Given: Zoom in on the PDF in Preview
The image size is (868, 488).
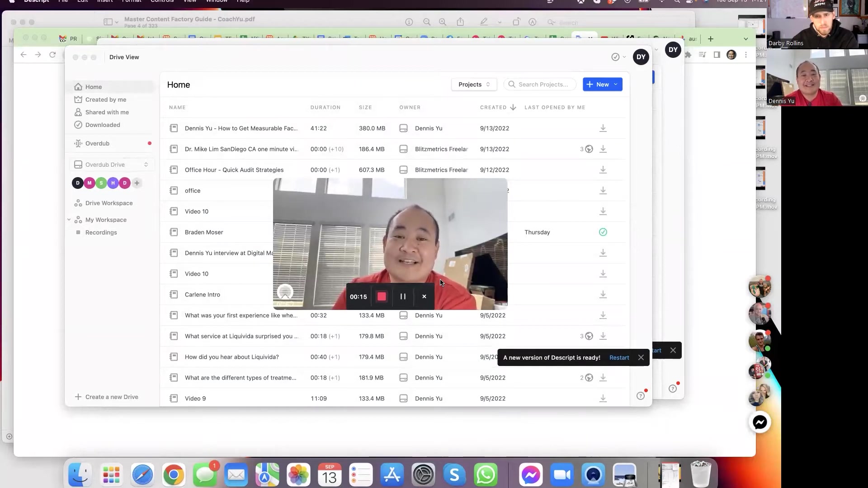Looking at the screenshot, I should [443, 22].
